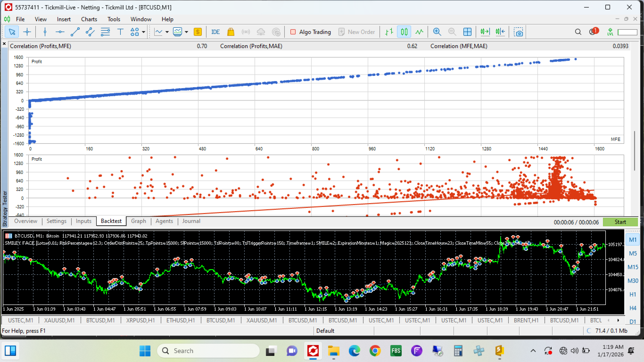Open MetaEditor with the IDE button
The height and width of the screenshot is (362, 644).
click(215, 32)
